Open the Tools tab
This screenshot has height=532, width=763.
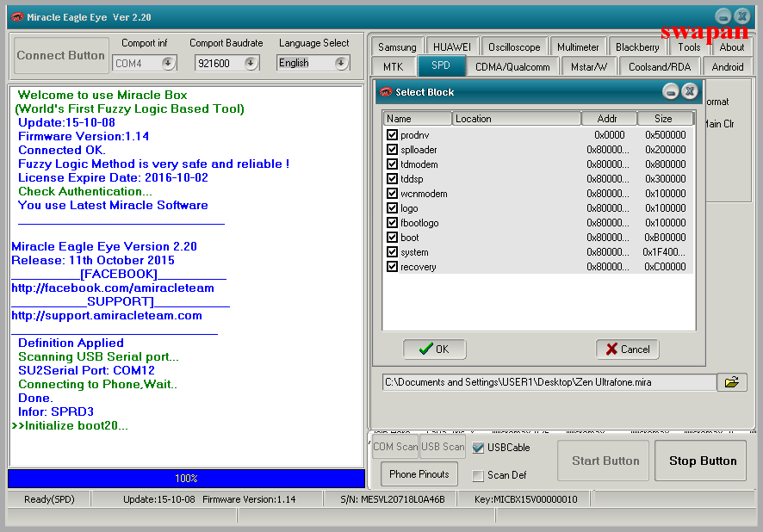[689, 47]
